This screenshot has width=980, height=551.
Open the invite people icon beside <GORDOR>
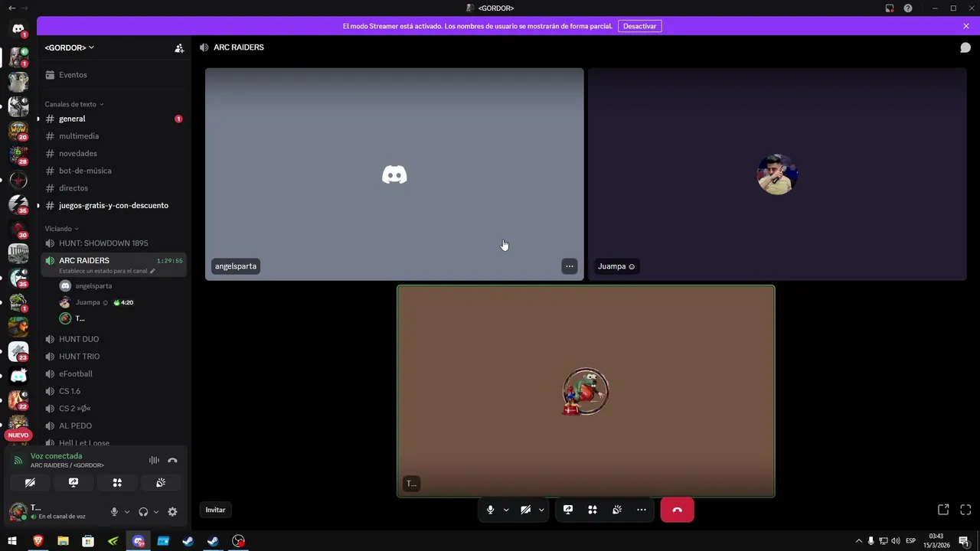pos(179,47)
